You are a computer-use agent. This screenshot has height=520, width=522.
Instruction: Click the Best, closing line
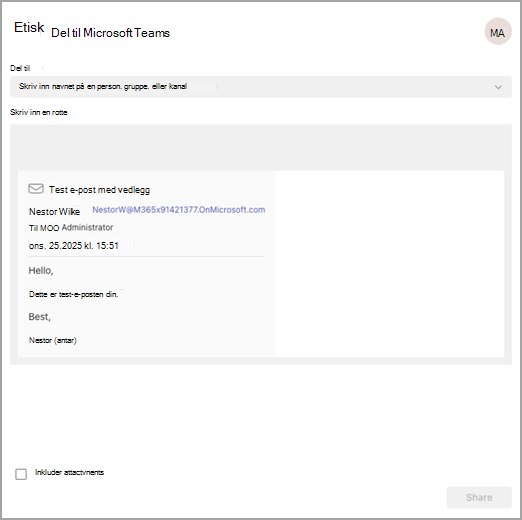click(x=40, y=317)
